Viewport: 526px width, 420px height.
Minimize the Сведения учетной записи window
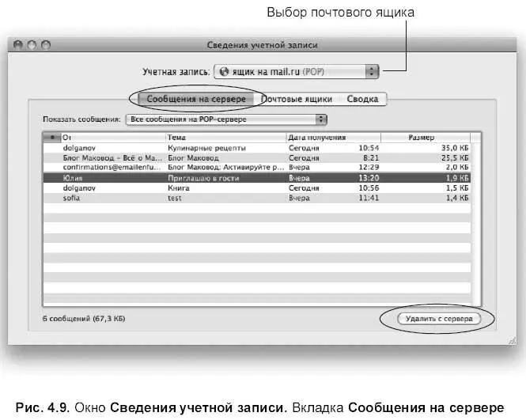[x=32, y=44]
